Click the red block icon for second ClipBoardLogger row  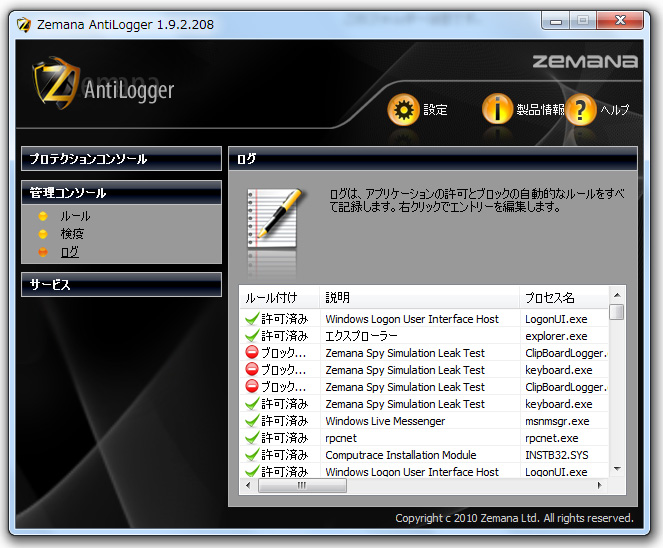[252, 386]
